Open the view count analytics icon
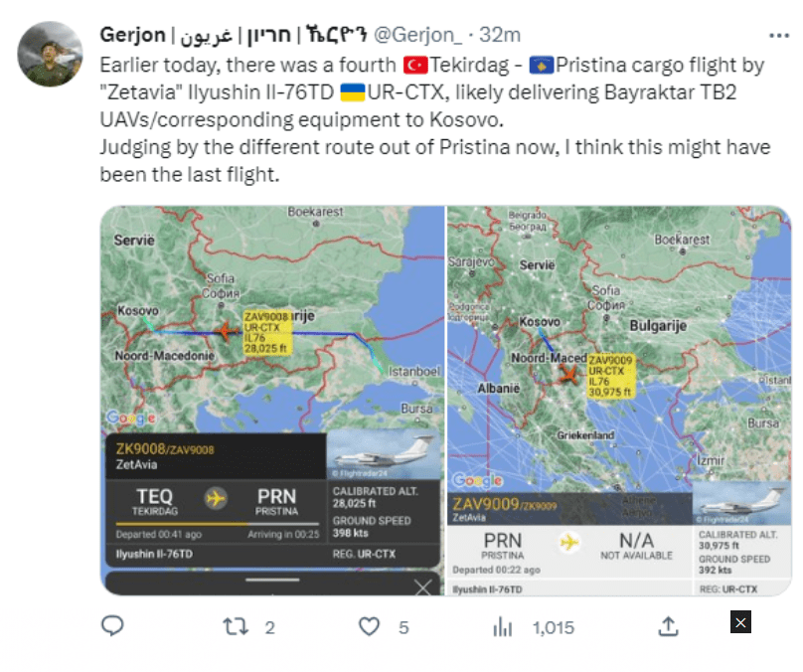The width and height of the screenshot is (803, 672). click(503, 625)
